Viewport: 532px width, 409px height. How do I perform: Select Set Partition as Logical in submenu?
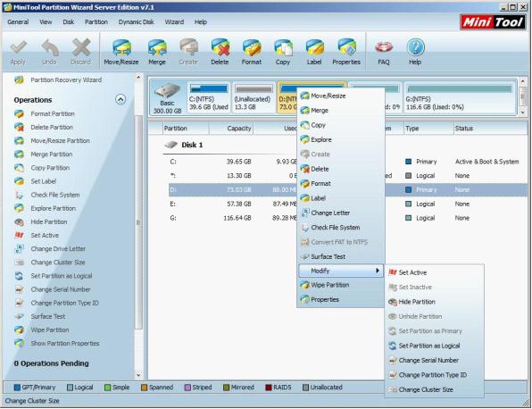click(x=435, y=346)
